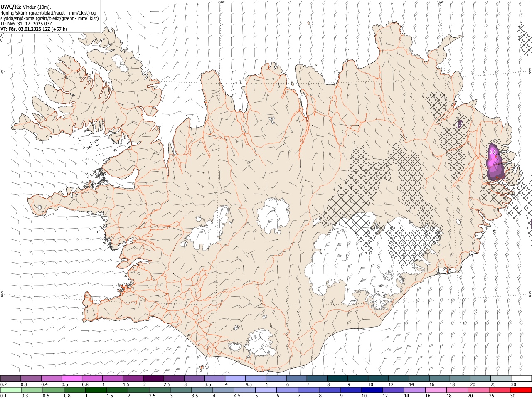Click the white upper swatch labeled 30

click(x=521, y=378)
